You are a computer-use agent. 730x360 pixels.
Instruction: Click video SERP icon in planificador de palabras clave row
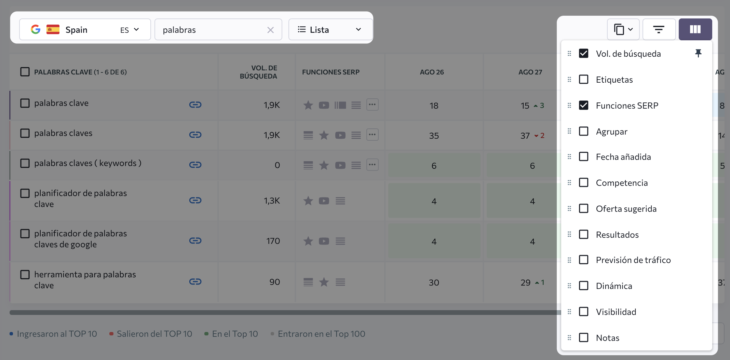pos(324,201)
